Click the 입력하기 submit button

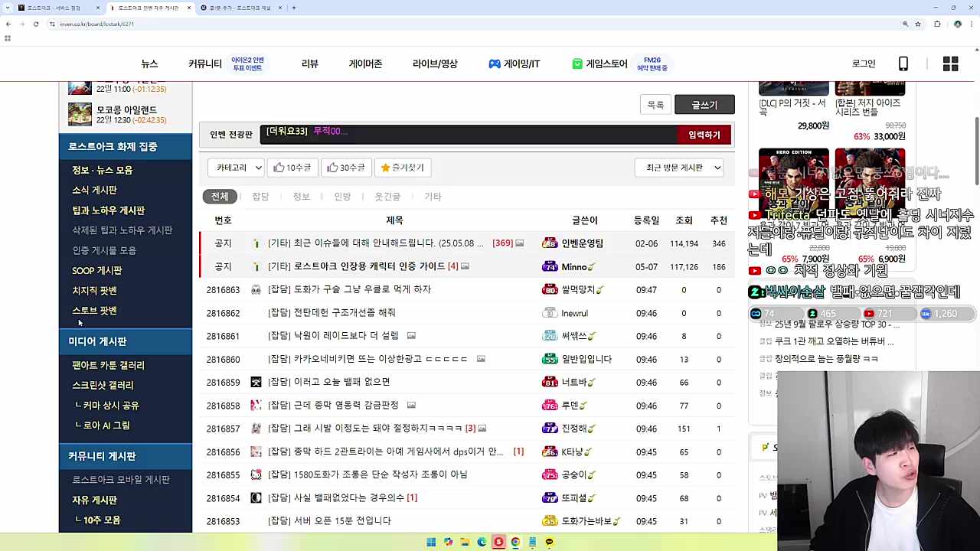(x=704, y=135)
